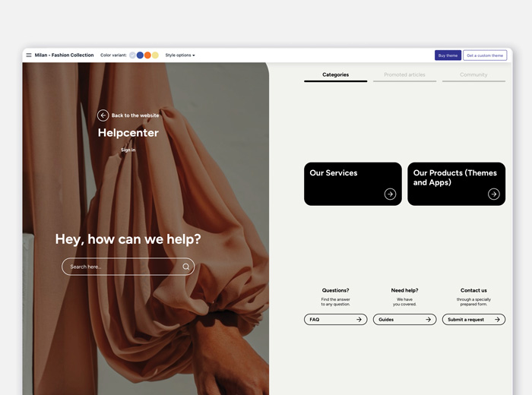Click the Color variant label
The height and width of the screenshot is (395, 532).
coord(113,55)
